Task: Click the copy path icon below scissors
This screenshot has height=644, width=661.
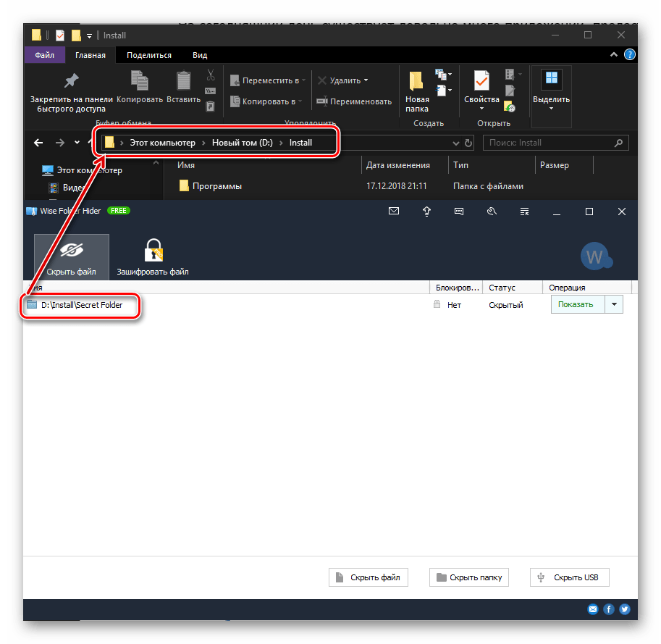Action: (x=211, y=91)
